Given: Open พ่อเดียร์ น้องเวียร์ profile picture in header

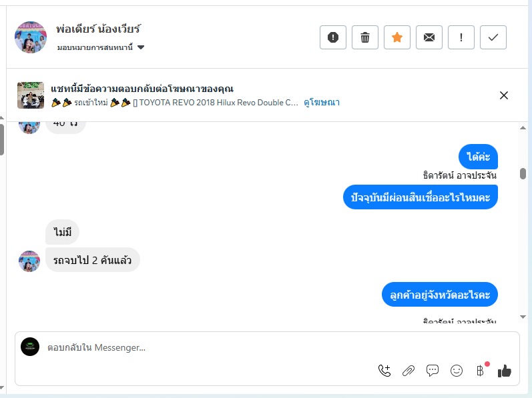Looking at the screenshot, I should (31, 37).
